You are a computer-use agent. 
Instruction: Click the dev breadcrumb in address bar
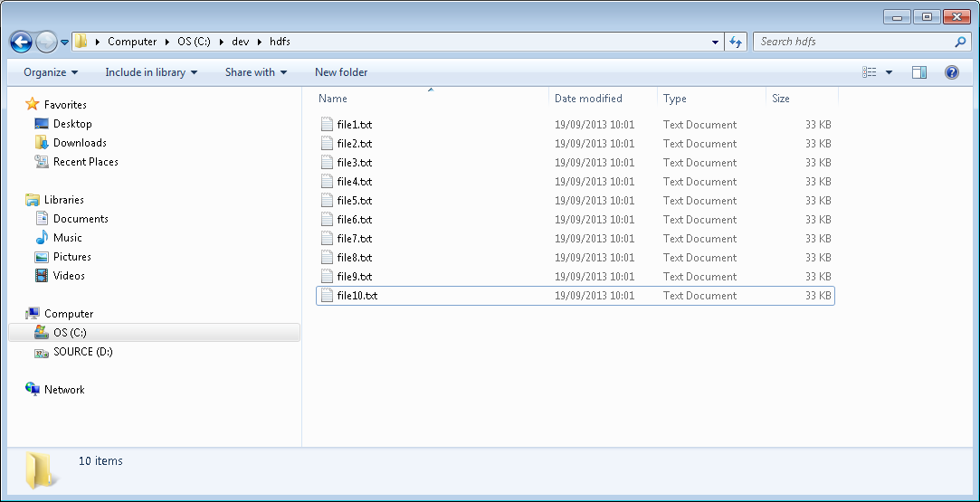[x=240, y=42]
